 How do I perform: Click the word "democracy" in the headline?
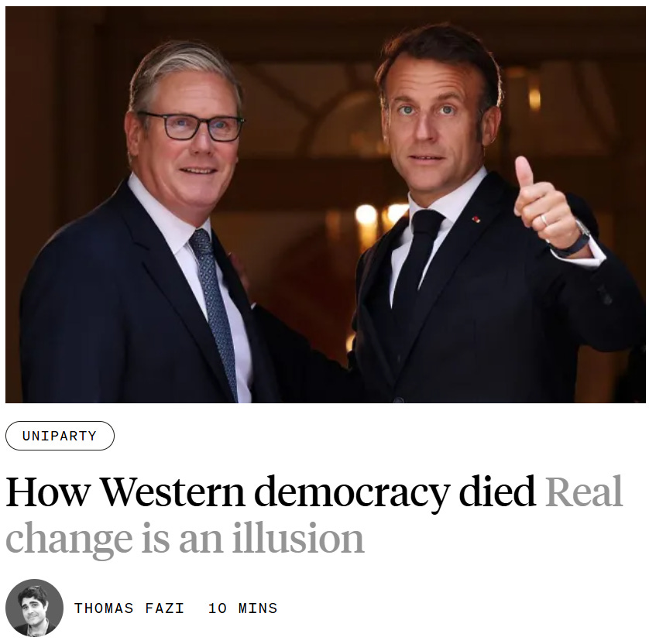[352, 492]
